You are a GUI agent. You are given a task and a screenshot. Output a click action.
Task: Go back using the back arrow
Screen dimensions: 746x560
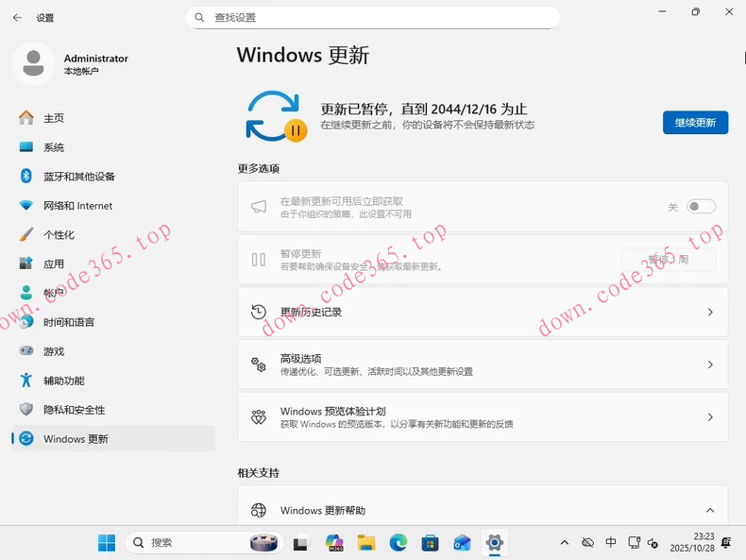[18, 18]
